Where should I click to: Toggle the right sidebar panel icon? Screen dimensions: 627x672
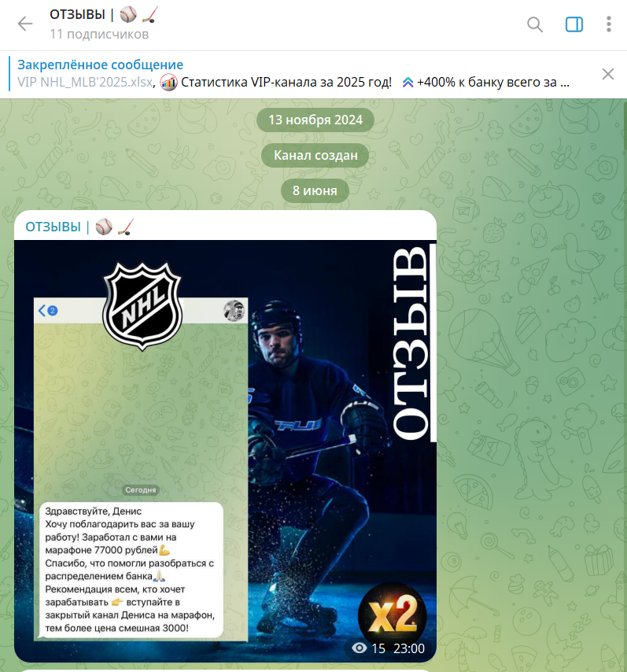click(x=574, y=24)
